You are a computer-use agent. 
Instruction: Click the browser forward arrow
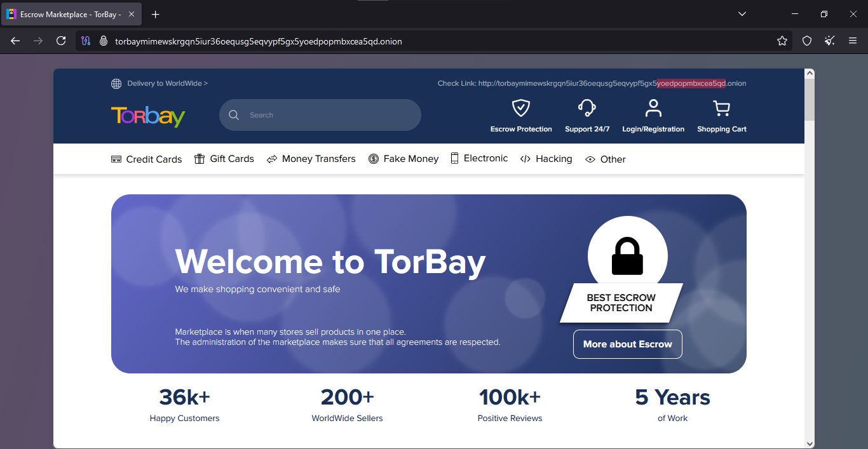tap(38, 41)
